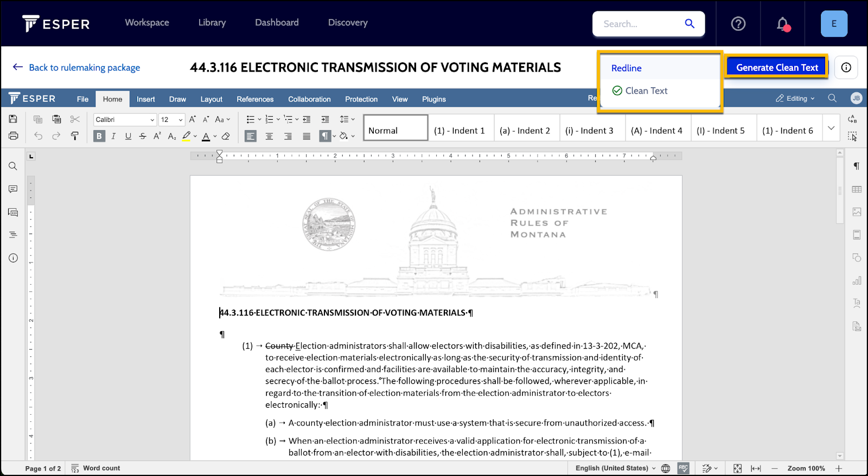The height and width of the screenshot is (476, 868).
Task: Open the About info icon in left sidebar
Action: pos(13,258)
